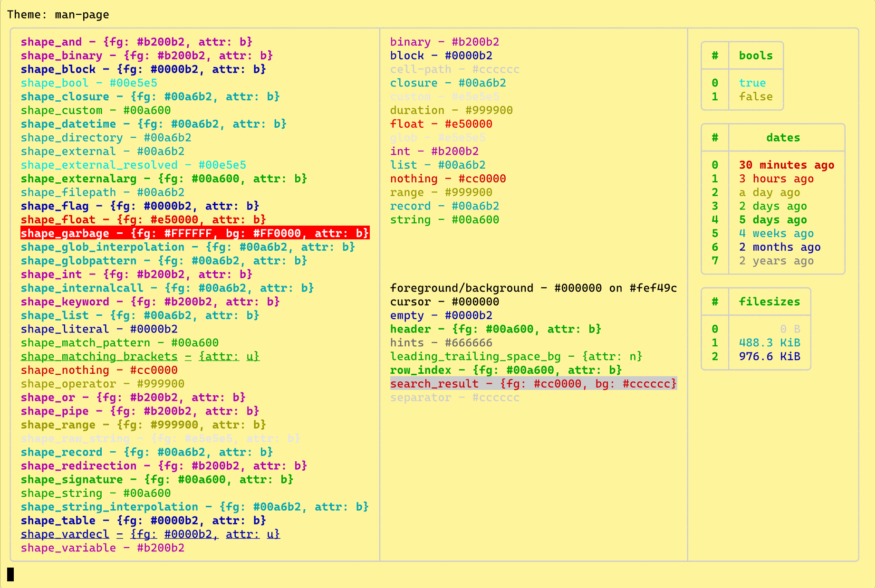The width and height of the screenshot is (876, 588).
Task: Click the shape_literal #0000b2 line
Action: [x=99, y=329]
